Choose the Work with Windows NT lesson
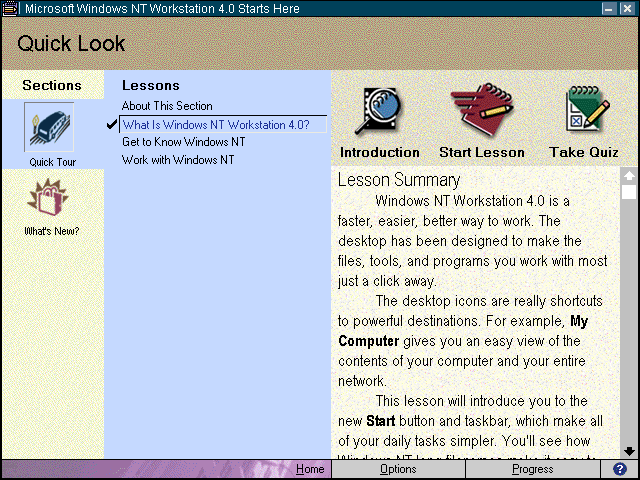The width and height of the screenshot is (640, 480). coord(178,160)
